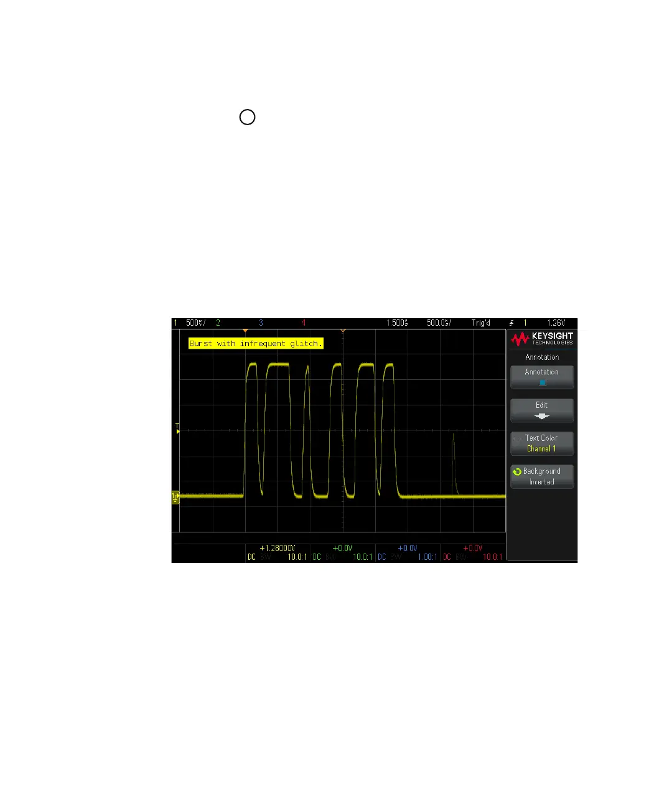Select the 'Burst with infrequent glitch.' annotation
672x807 pixels.
(x=256, y=343)
